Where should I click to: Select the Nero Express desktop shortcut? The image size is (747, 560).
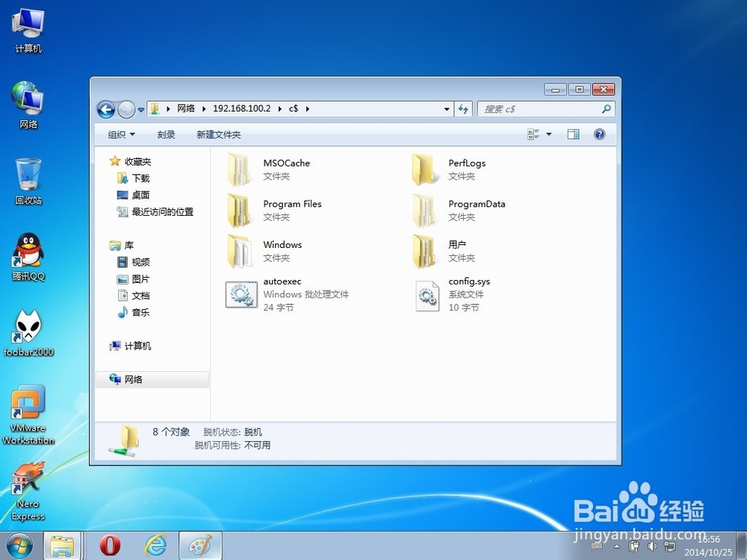[x=28, y=491]
